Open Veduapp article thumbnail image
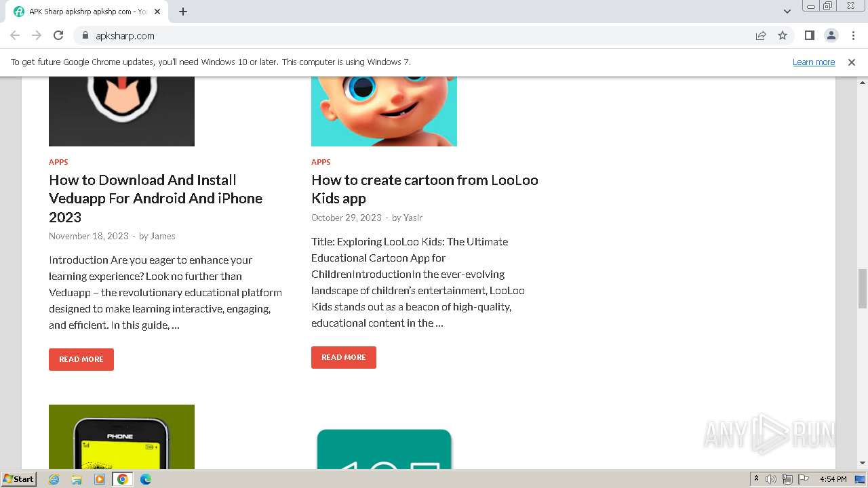The width and height of the screenshot is (868, 488). [x=121, y=111]
